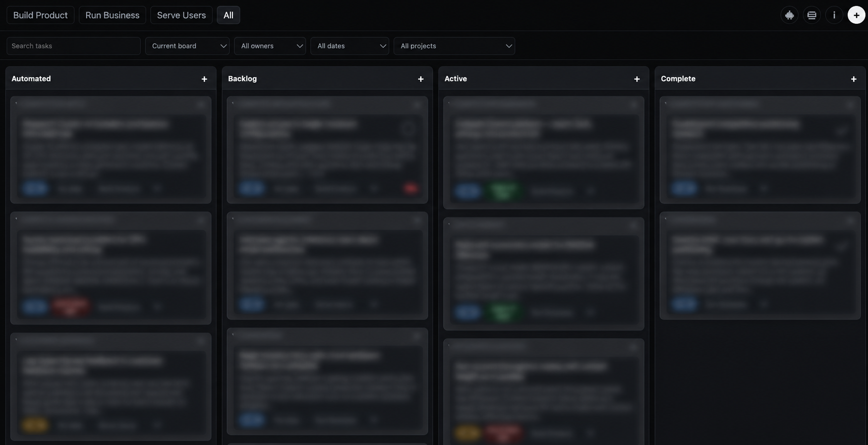Add a card to the Backlog column
Viewport: 868px width, 445px height.
pos(421,79)
